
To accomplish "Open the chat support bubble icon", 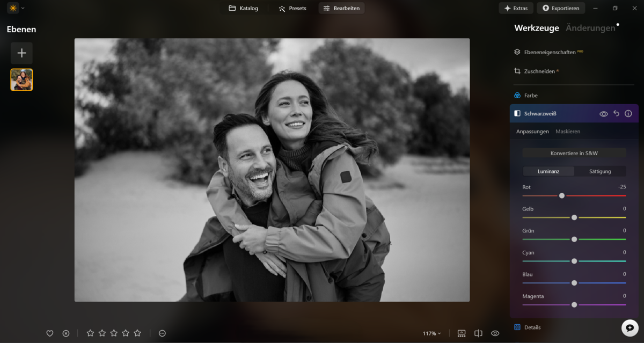I will tap(630, 328).
